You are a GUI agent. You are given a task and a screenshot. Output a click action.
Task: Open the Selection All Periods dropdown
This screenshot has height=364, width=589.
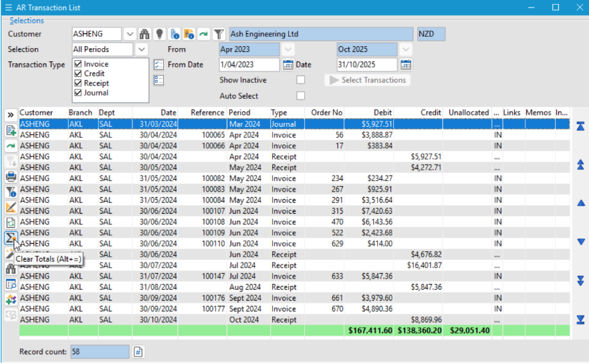pos(141,49)
